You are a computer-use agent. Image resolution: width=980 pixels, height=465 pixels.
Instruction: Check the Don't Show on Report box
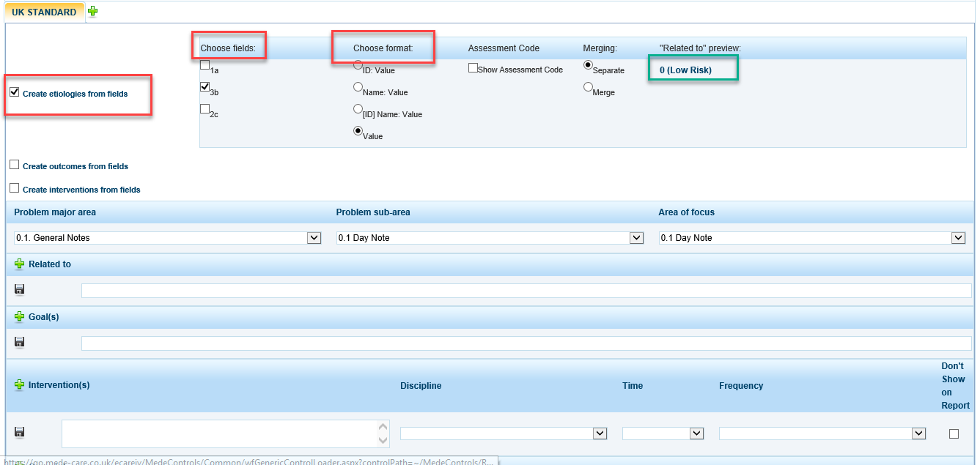click(954, 434)
